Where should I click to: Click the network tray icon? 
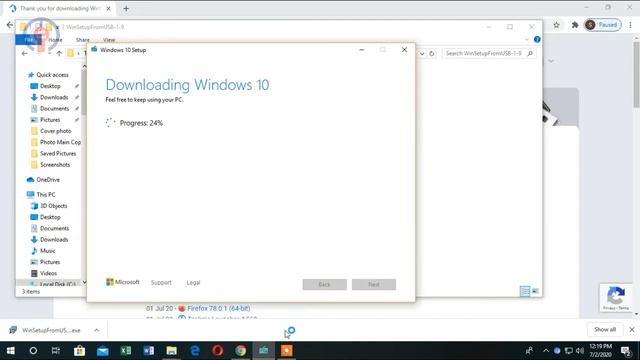point(569,351)
